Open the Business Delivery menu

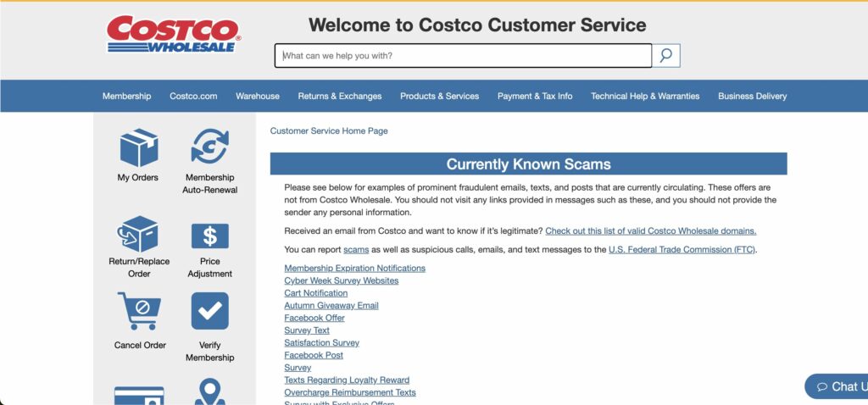pos(753,96)
